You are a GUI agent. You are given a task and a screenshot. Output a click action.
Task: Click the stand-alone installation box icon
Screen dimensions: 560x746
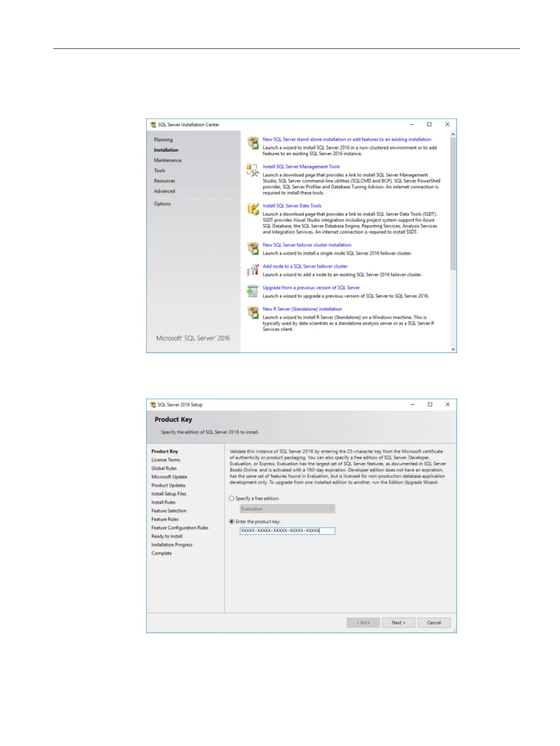[253, 142]
